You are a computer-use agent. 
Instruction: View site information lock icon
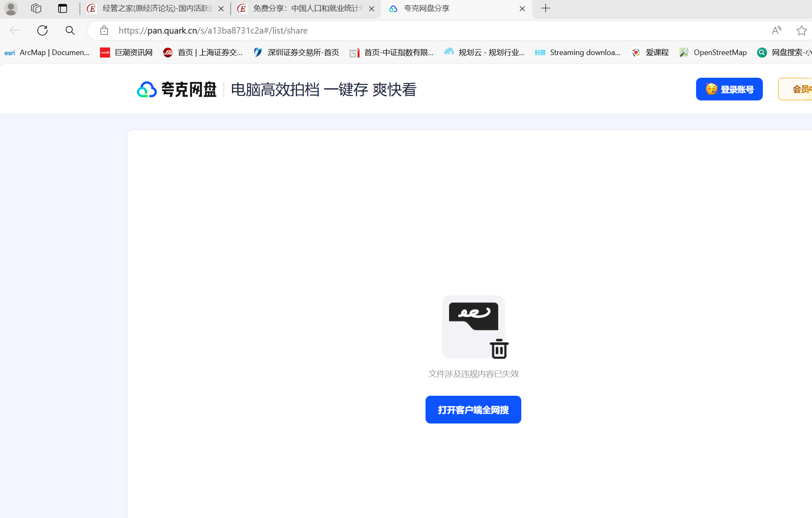[x=104, y=30]
